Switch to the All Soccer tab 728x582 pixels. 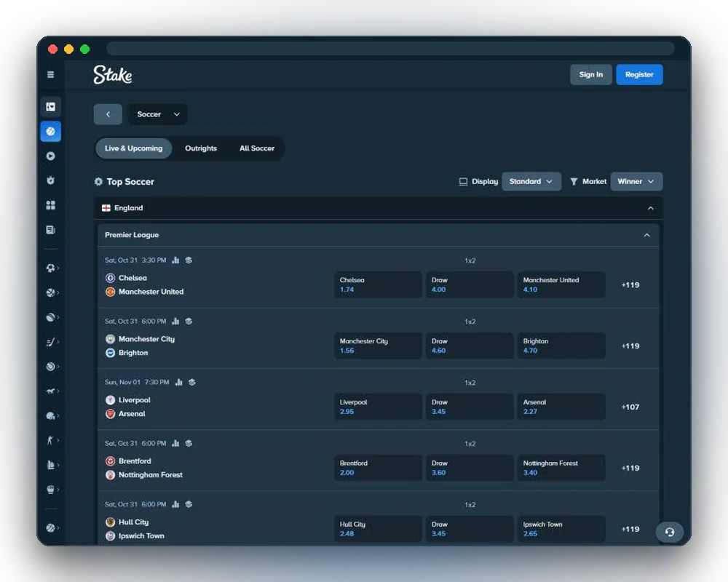pos(257,148)
